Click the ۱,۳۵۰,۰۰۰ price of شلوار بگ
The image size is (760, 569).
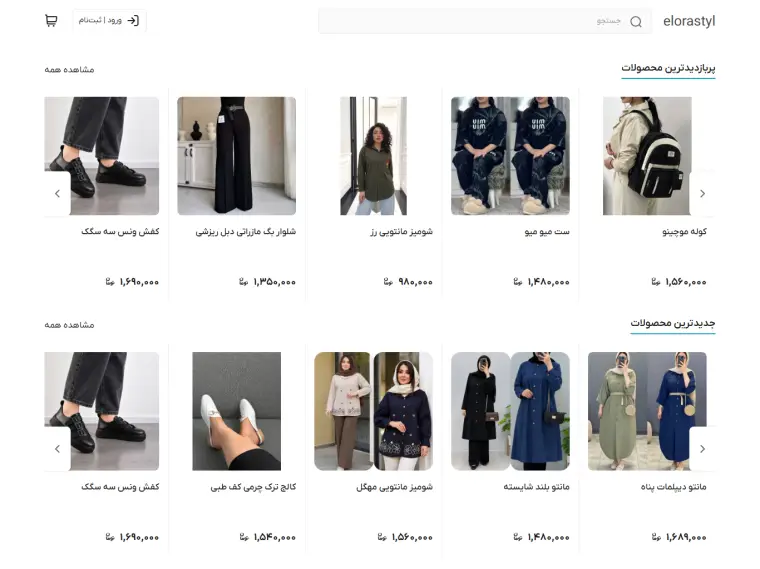[274, 282]
